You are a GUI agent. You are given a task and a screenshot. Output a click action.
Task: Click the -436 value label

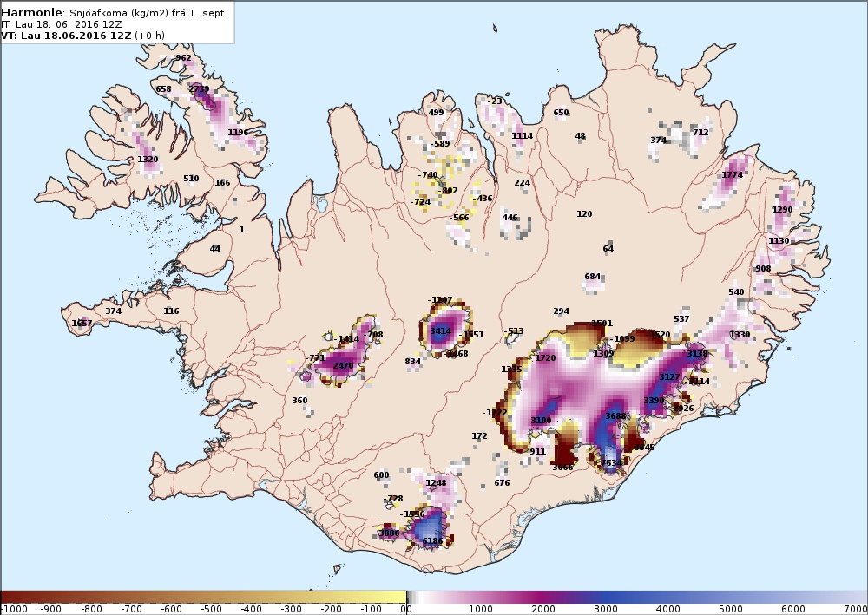[x=483, y=199]
